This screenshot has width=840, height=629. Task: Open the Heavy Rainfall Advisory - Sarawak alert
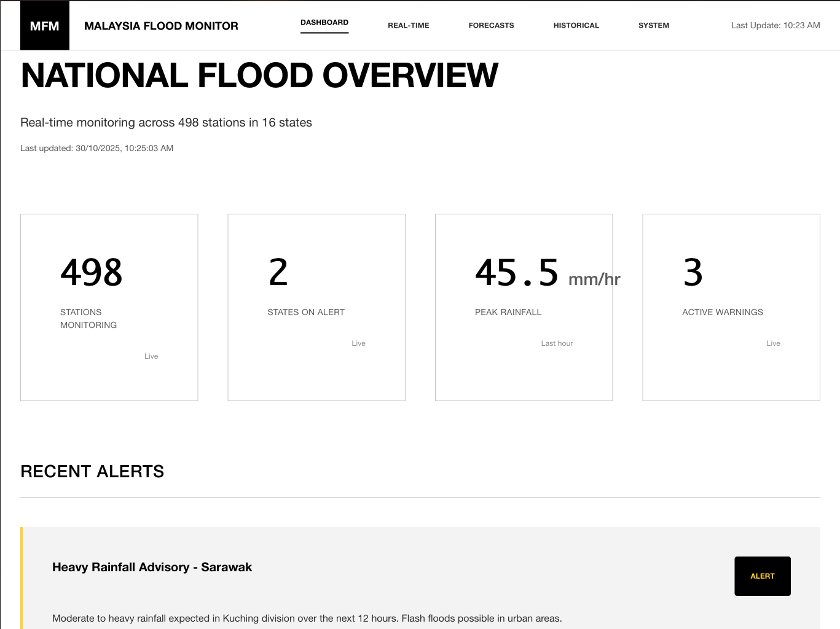[152, 567]
